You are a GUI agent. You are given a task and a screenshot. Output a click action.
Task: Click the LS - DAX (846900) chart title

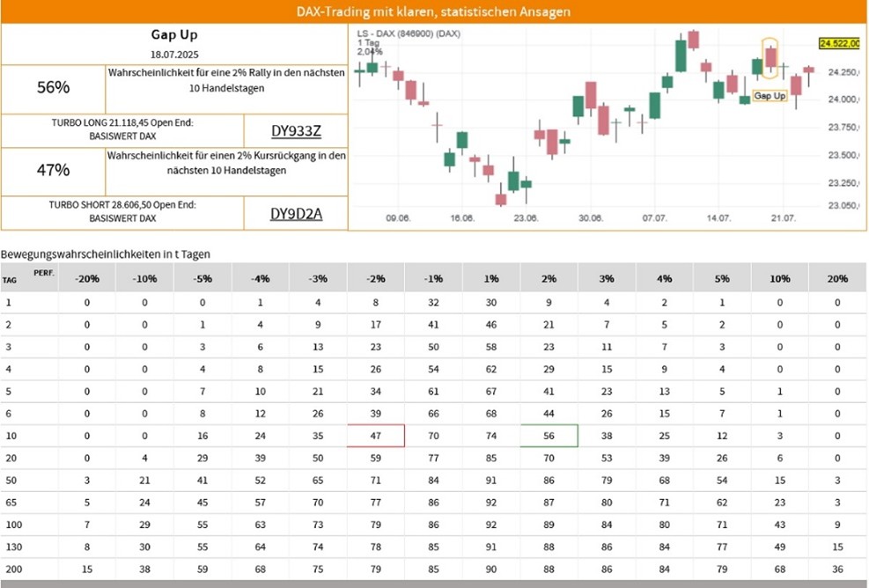(409, 33)
